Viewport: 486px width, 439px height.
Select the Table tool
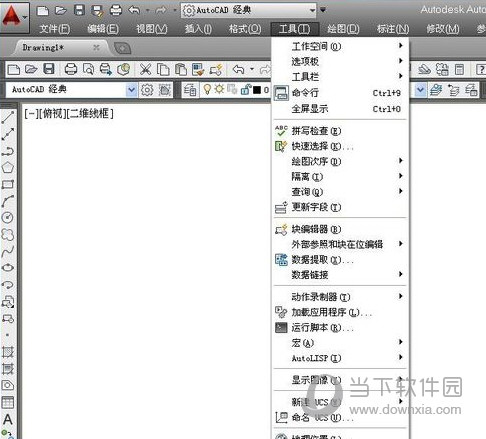[8, 402]
